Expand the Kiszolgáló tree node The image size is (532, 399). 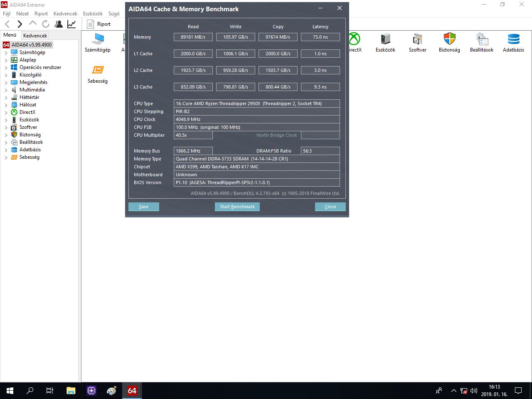tap(6, 75)
